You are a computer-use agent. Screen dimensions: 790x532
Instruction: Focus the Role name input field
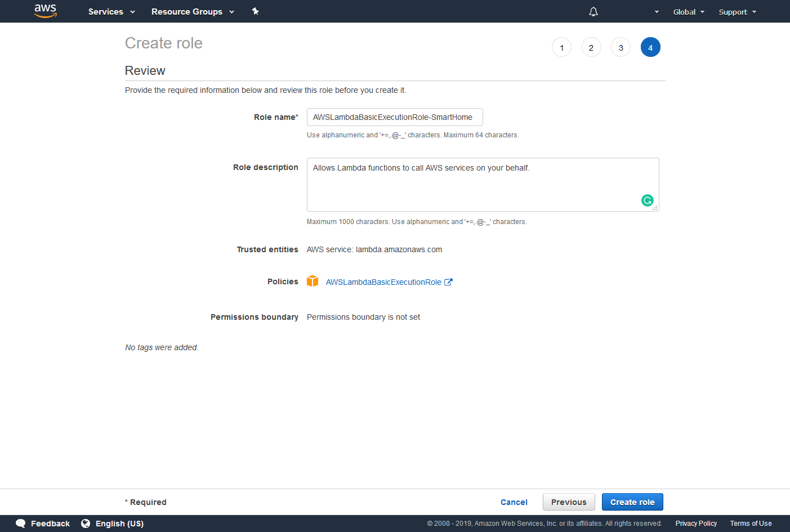(x=395, y=117)
